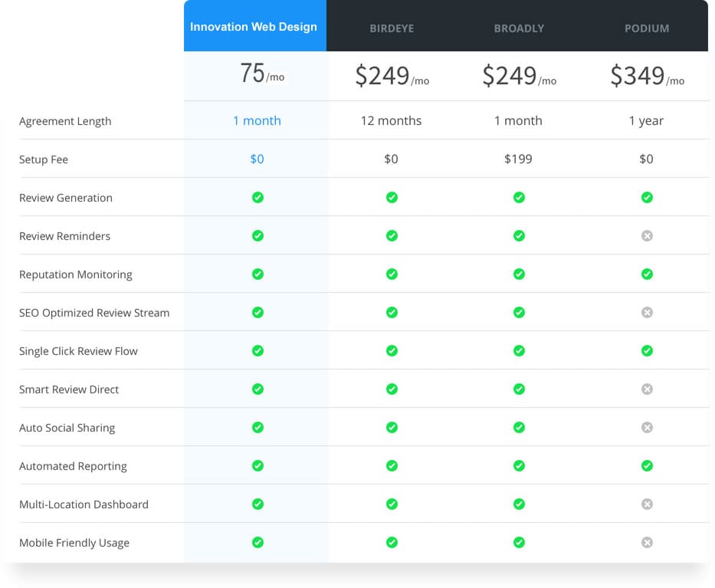This screenshot has width=715, height=588.
Task: Click the 'Multi-Location Dashboard' row label
Action: pos(84,504)
